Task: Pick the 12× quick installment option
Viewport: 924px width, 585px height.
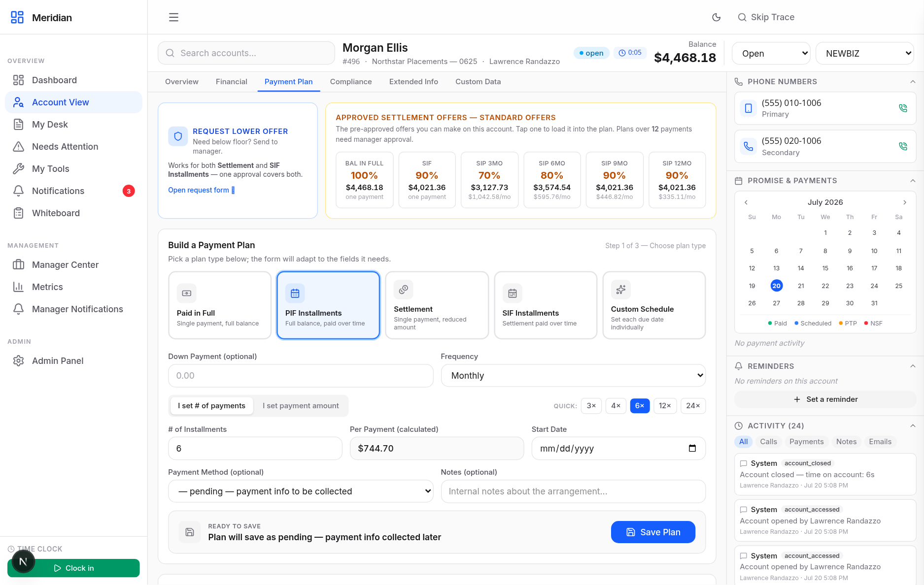Action: point(665,406)
